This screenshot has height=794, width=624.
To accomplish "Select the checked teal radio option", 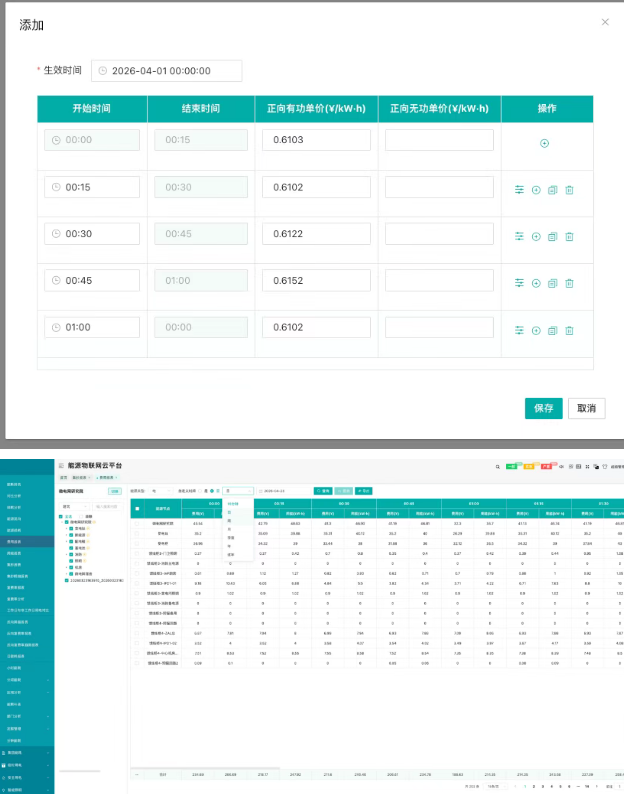I will pyautogui.click(x=212, y=491).
